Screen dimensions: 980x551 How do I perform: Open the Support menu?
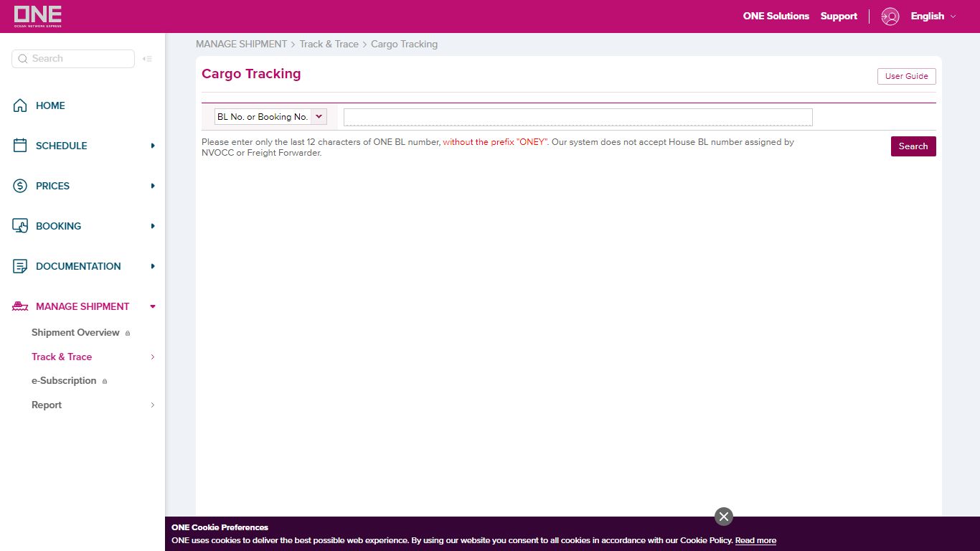[839, 17]
